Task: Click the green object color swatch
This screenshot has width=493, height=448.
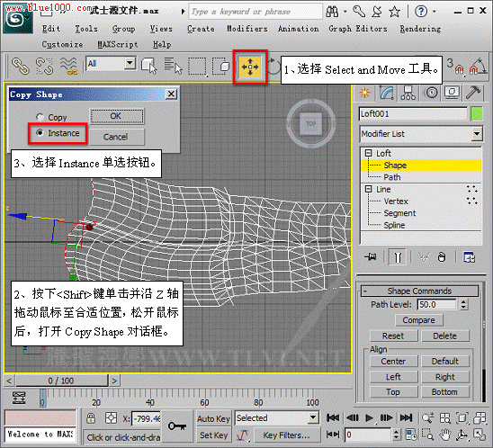Action: (x=477, y=113)
